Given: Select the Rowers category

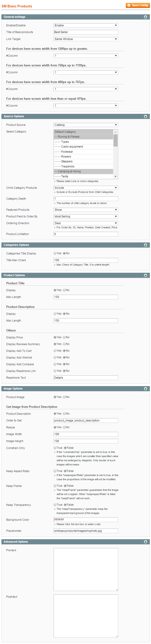Looking at the screenshot, I should [83, 157].
